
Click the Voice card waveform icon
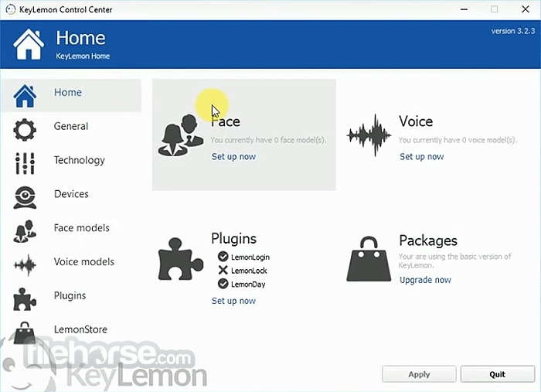tap(369, 135)
